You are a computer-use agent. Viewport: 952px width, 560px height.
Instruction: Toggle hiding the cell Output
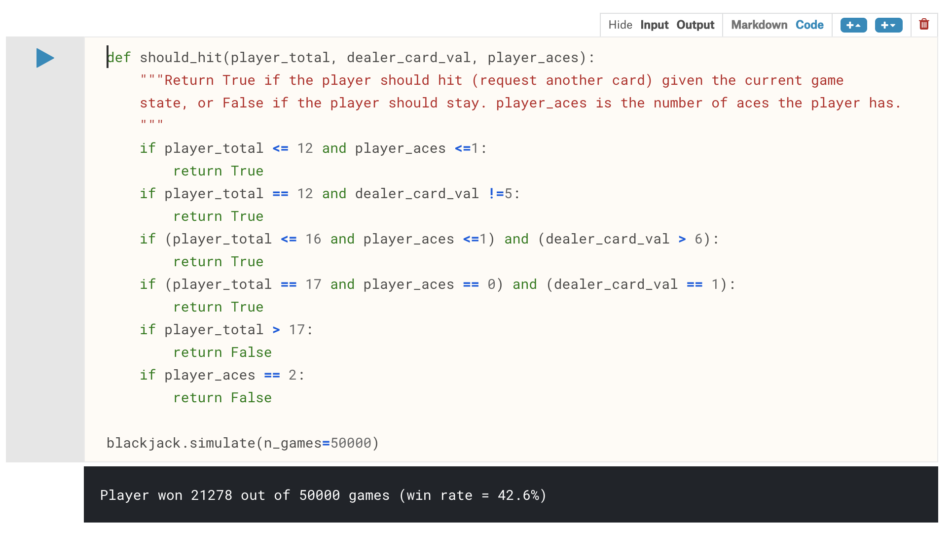(x=695, y=25)
